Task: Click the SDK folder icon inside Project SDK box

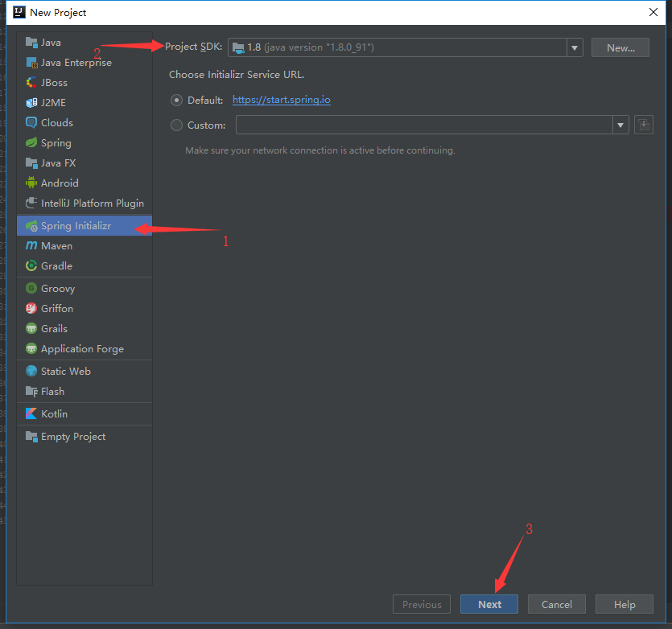Action: pyautogui.click(x=238, y=47)
